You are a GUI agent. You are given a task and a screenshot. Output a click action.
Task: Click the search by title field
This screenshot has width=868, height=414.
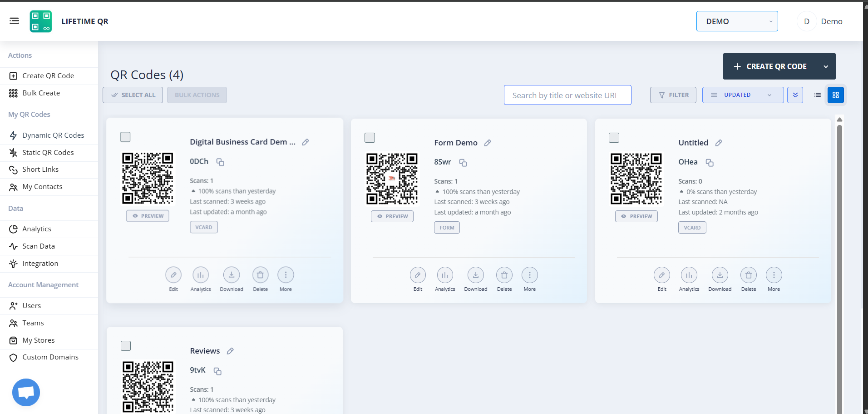(x=567, y=95)
